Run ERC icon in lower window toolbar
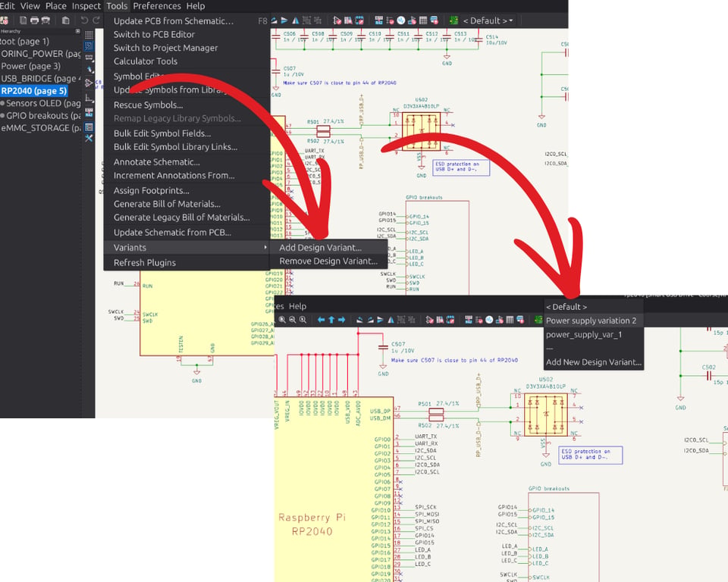This screenshot has width=728, height=582. pyautogui.click(x=479, y=320)
